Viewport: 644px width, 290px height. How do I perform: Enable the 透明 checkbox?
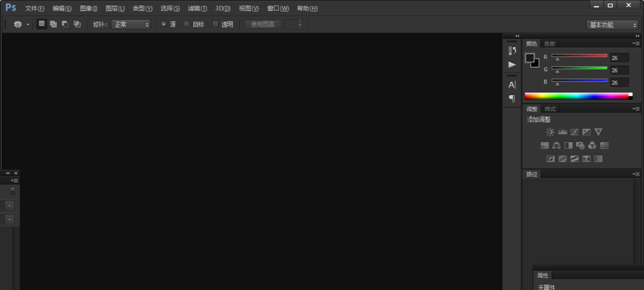click(x=215, y=24)
